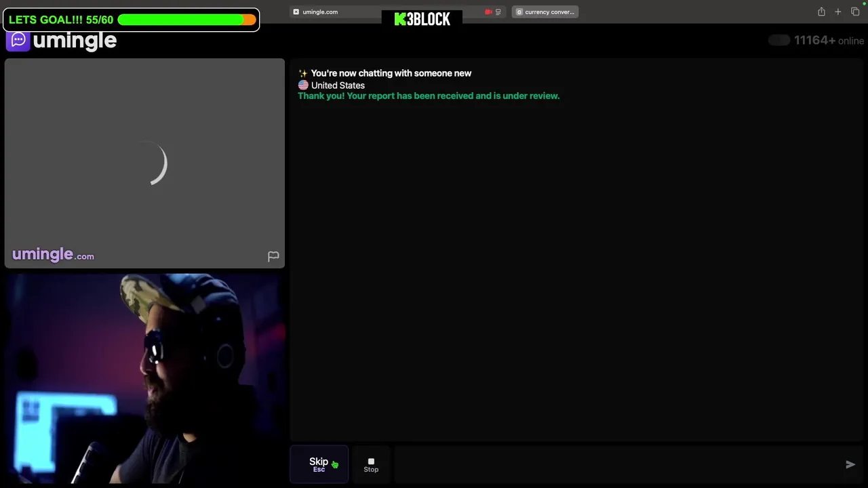This screenshot has width=868, height=488.
Task: Open a new tab with the plus icon
Action: [838, 12]
